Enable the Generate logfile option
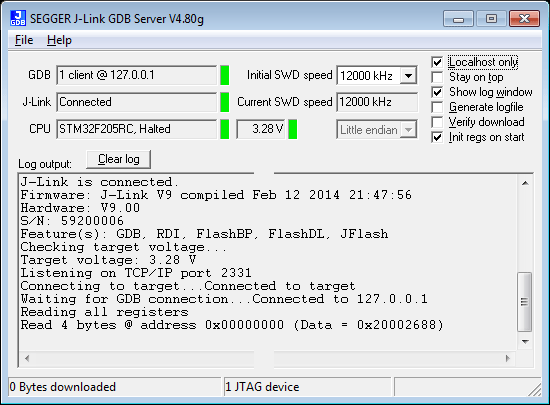This screenshot has height=405, width=550. 437,107
